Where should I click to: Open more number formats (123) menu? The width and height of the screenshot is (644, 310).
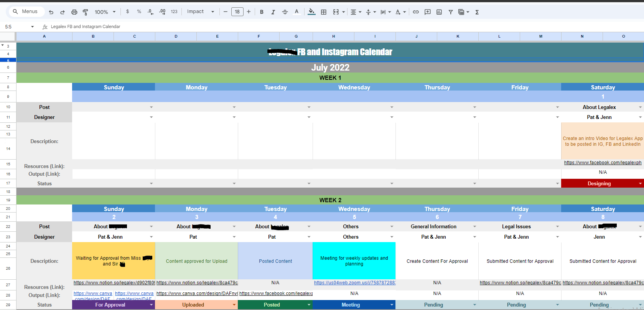click(174, 12)
